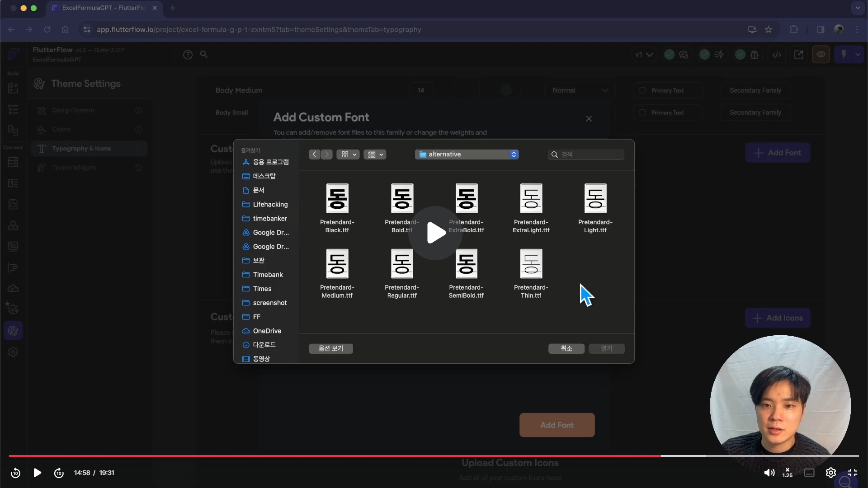Click Add Font button in the dialog
Image resolution: width=868 pixels, height=488 pixels.
557,425
